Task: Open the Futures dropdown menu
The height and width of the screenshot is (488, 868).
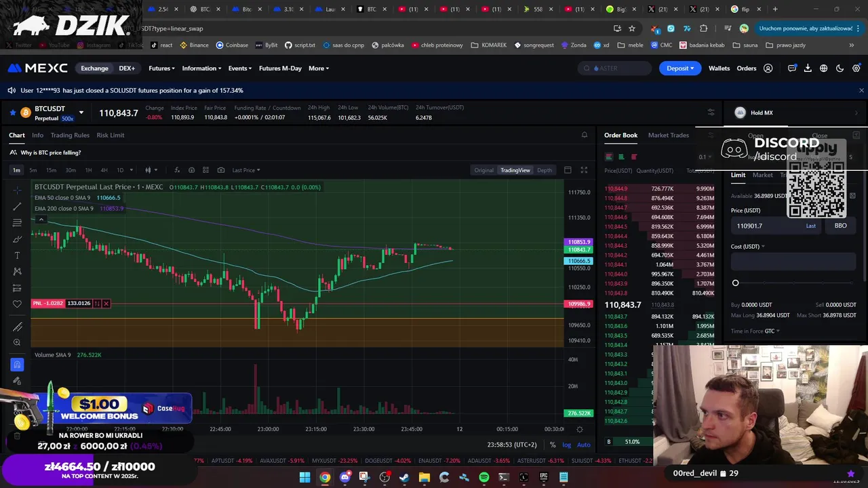Action: coord(161,68)
